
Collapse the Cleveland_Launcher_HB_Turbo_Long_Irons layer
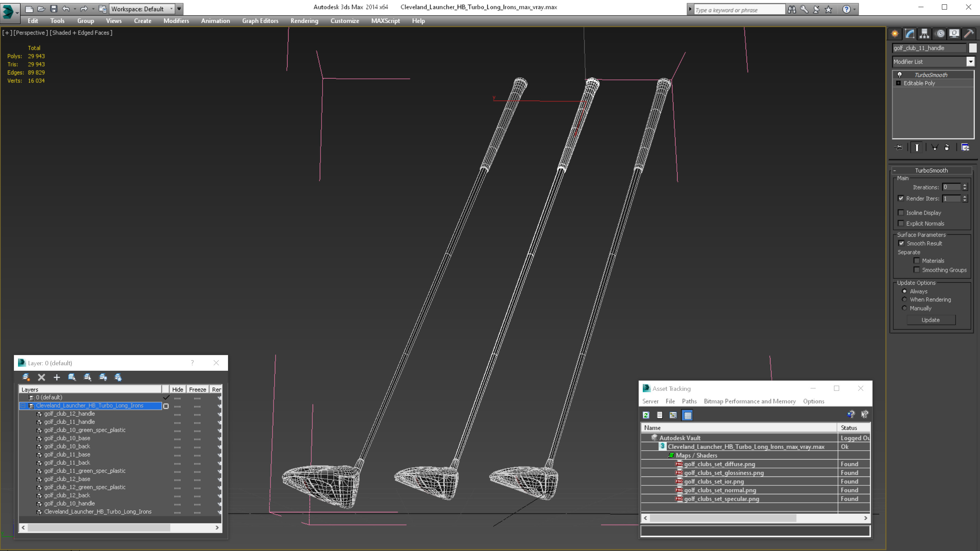pos(23,406)
